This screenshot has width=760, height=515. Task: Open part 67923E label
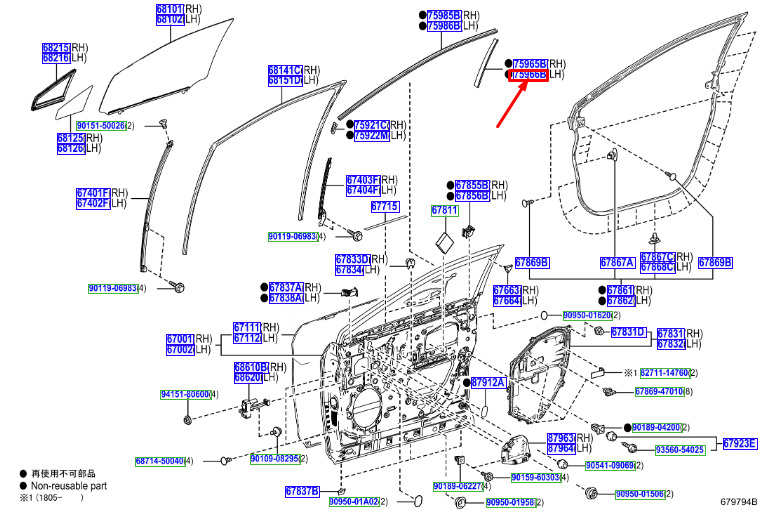point(740,443)
